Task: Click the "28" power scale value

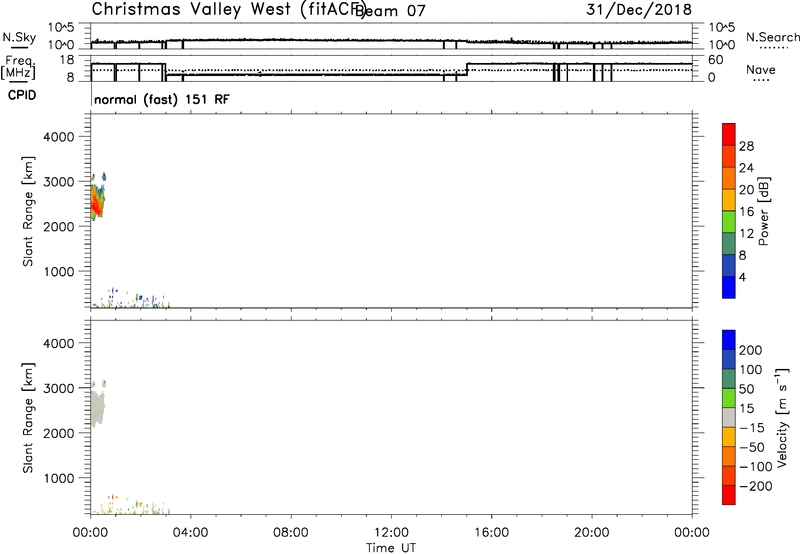Action: click(746, 146)
